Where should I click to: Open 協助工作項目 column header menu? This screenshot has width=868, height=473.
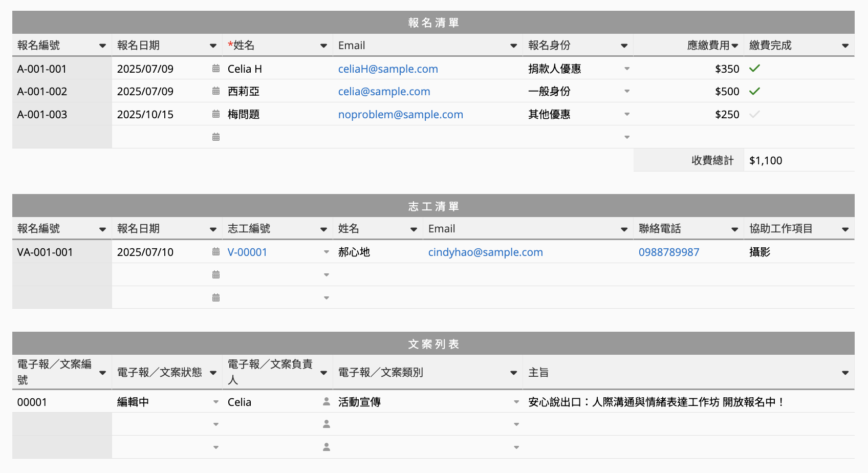point(845,229)
